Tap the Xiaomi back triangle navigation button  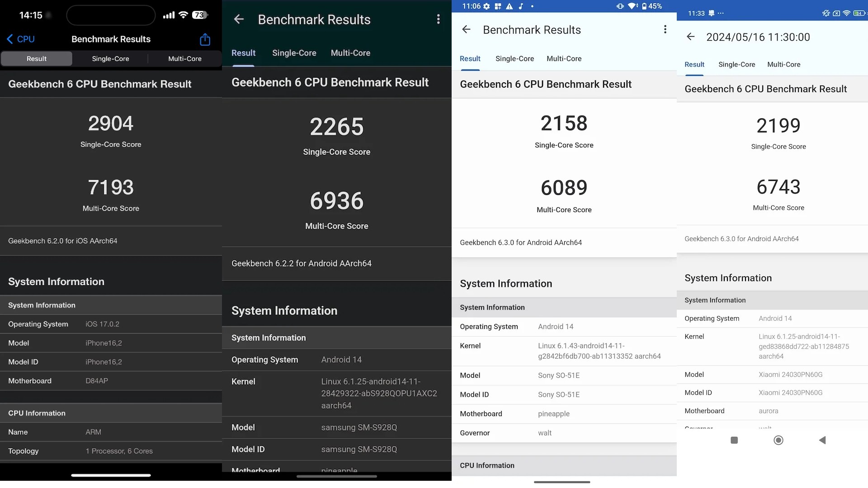point(822,440)
